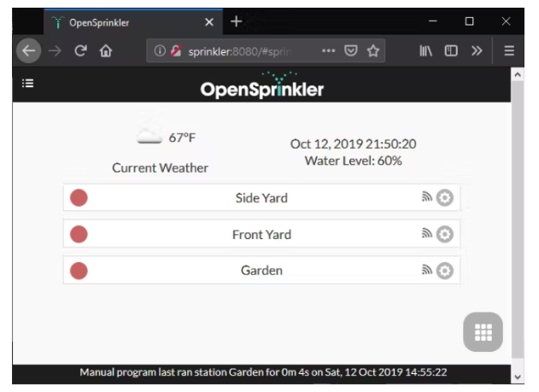This screenshot has width=539, height=392.
Task: Select the Front Yard station row
Action: [261, 234]
